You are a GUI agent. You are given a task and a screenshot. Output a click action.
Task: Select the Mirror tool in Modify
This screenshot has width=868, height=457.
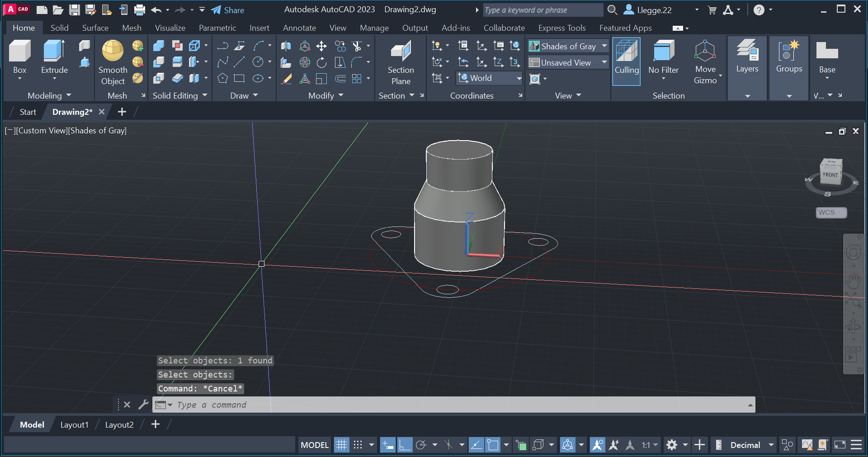click(x=286, y=46)
